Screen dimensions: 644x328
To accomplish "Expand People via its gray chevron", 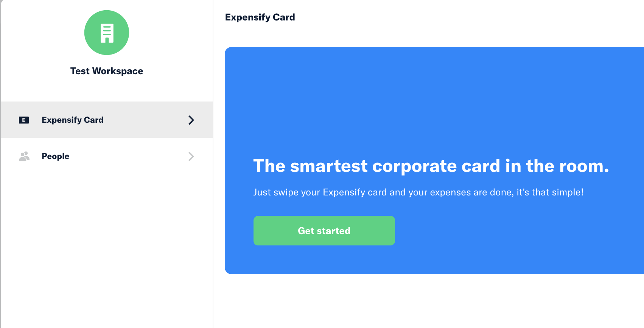I will click(191, 156).
